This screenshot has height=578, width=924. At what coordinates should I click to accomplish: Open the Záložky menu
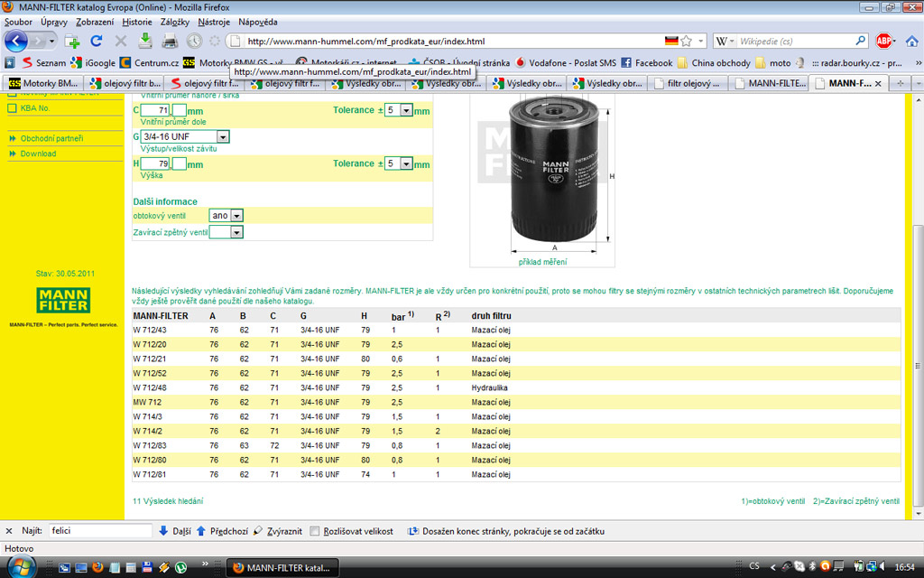(x=174, y=22)
